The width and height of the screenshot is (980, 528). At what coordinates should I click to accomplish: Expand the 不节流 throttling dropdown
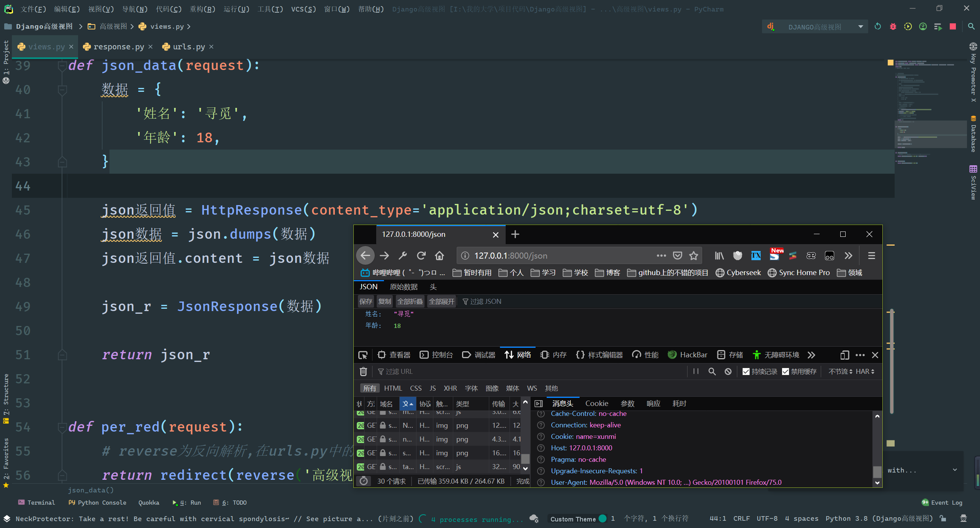click(x=840, y=372)
